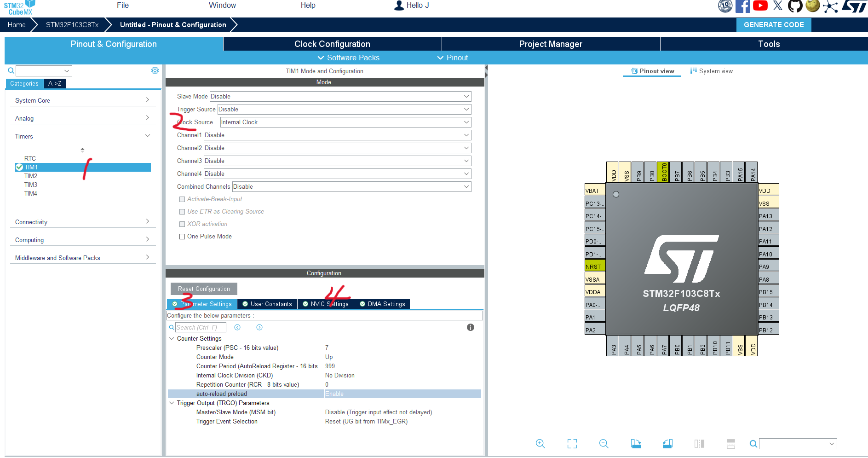Viewport: 868px width, 458px height.
Task: Click the parameter search magnifier icon
Action: [x=172, y=327]
